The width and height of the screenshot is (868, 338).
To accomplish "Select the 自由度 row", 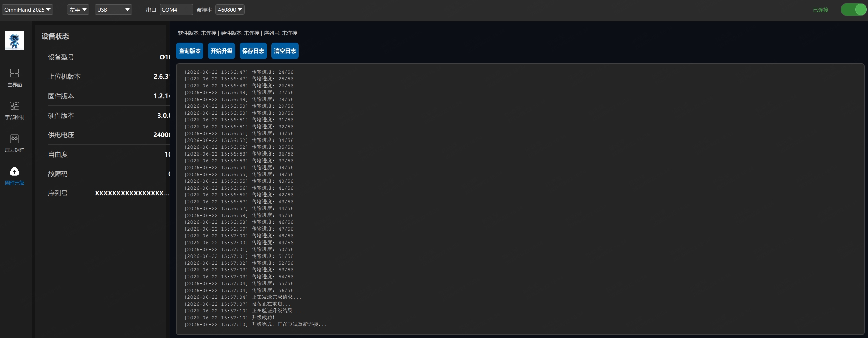I will click(109, 154).
